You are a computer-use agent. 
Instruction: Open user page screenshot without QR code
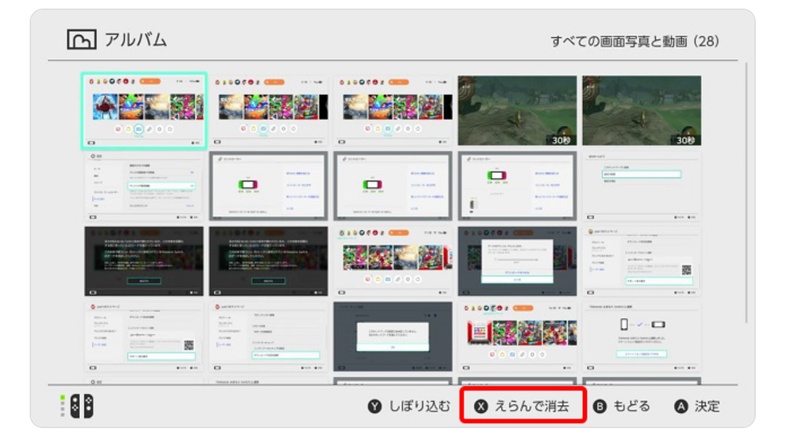268,337
